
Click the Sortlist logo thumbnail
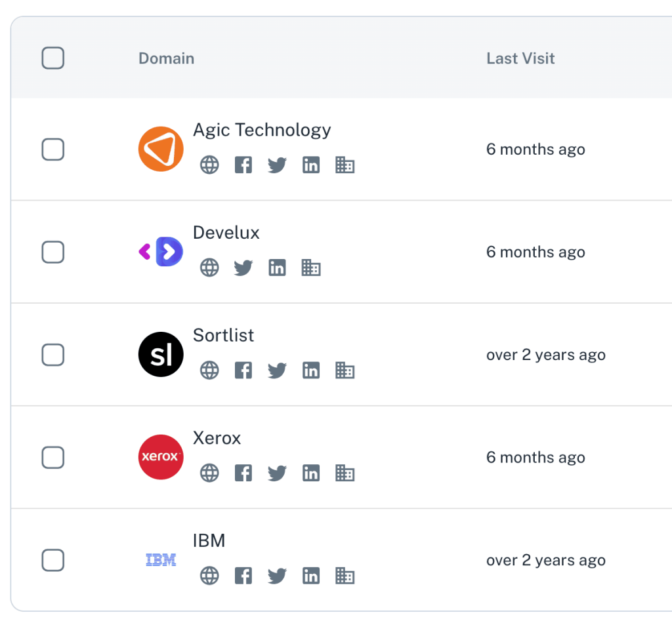161,355
